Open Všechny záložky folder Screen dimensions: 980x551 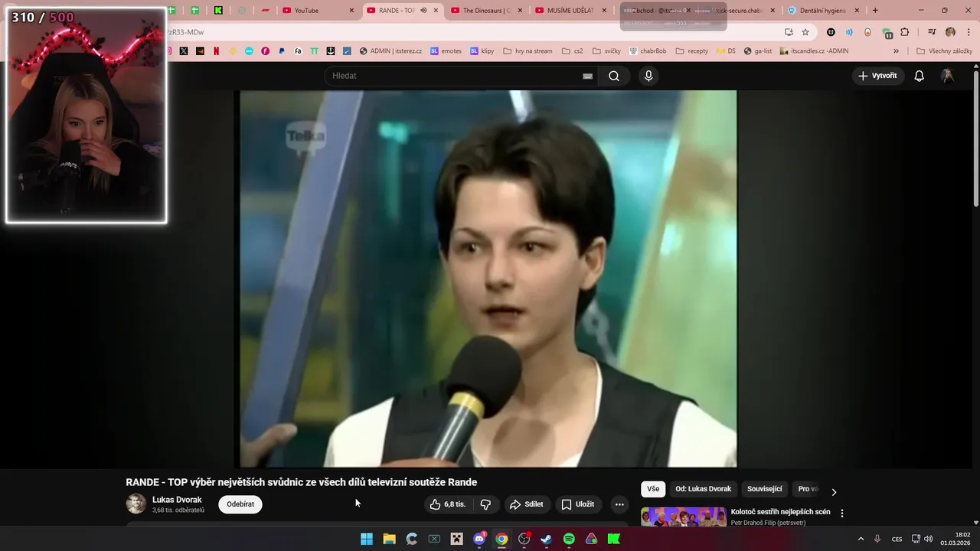point(944,51)
